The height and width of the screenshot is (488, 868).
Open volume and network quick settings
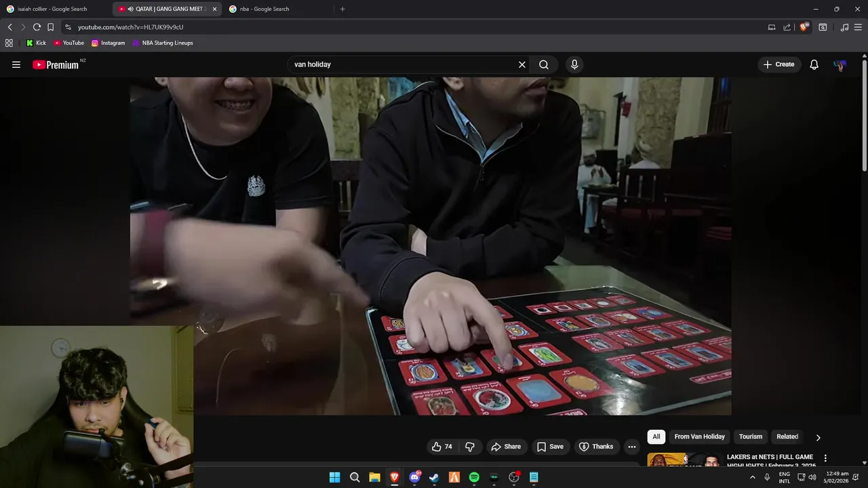pyautogui.click(x=807, y=477)
